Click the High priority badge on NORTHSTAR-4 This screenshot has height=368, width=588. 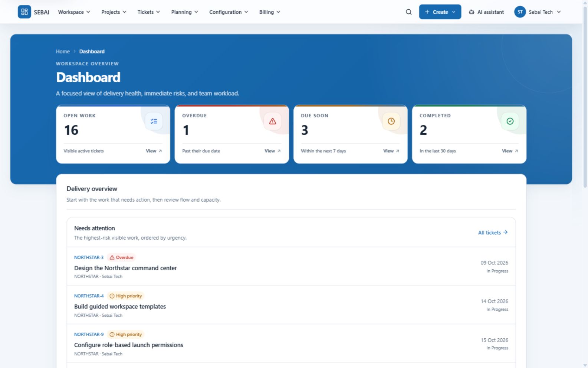pyautogui.click(x=126, y=296)
